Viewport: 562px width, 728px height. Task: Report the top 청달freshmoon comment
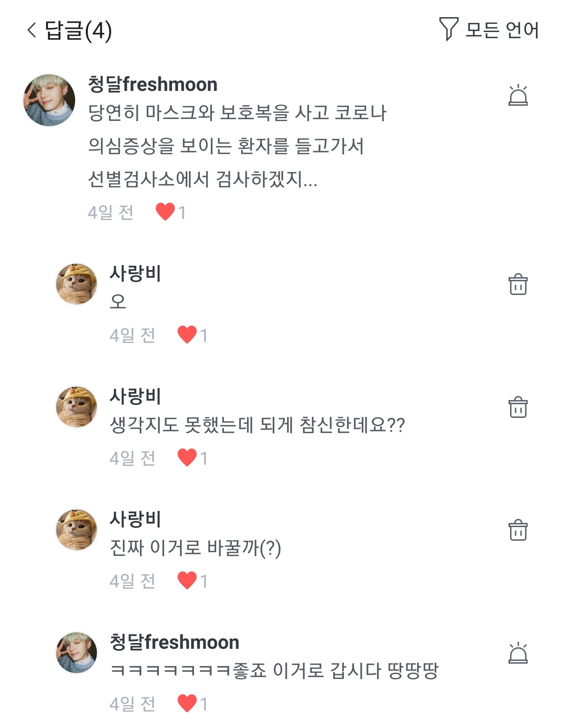(518, 96)
